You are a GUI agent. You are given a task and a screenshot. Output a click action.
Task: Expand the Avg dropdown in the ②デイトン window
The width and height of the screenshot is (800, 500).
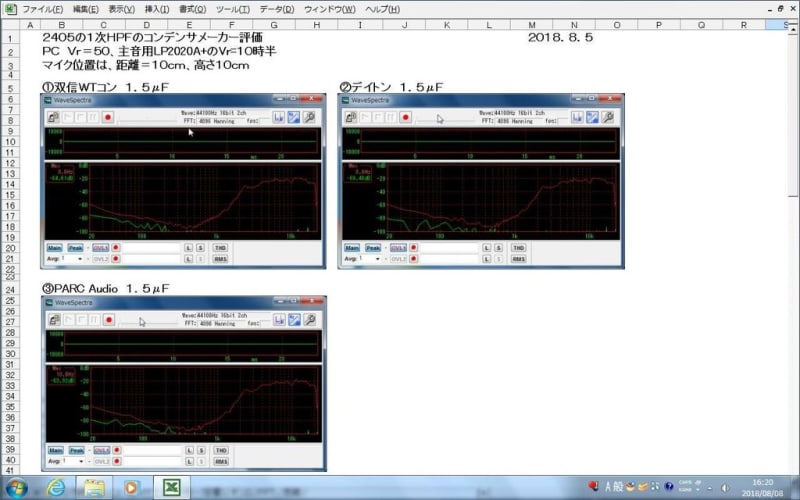(378, 259)
